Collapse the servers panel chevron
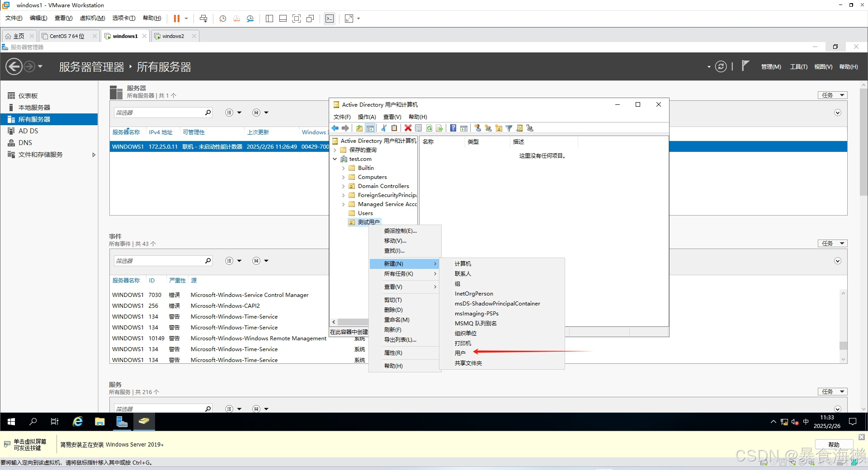 [x=838, y=113]
